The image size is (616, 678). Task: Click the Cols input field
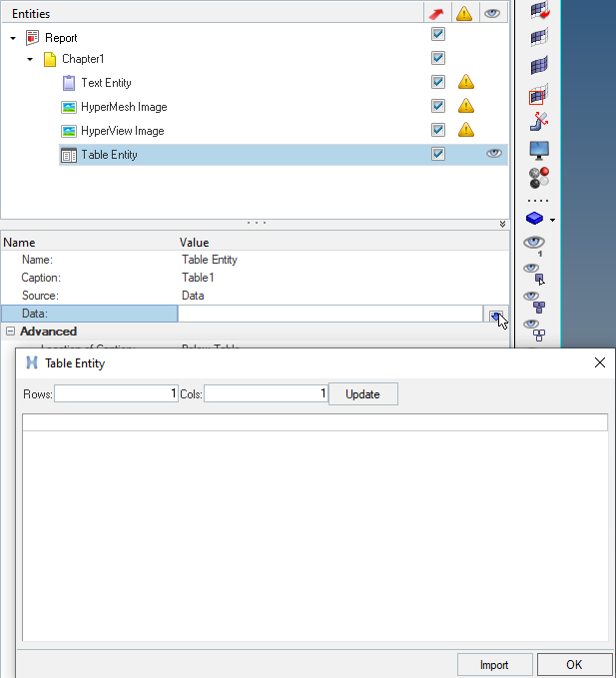pos(266,393)
